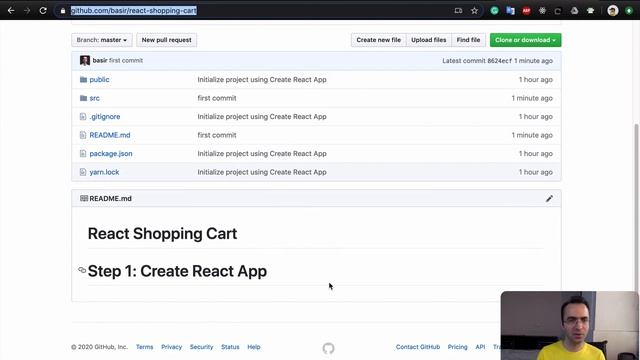640x360 pixels.
Task: Click public row's 1 hour ago timestamp
Action: (536, 80)
